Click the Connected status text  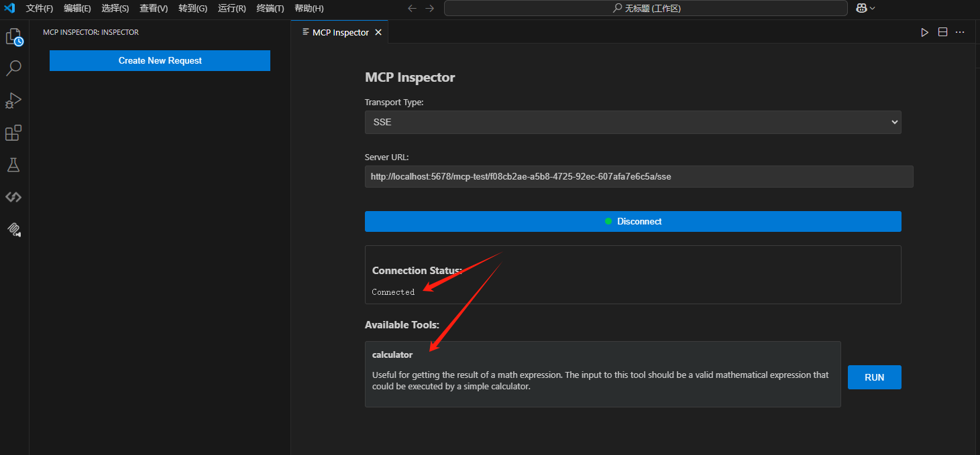(393, 292)
